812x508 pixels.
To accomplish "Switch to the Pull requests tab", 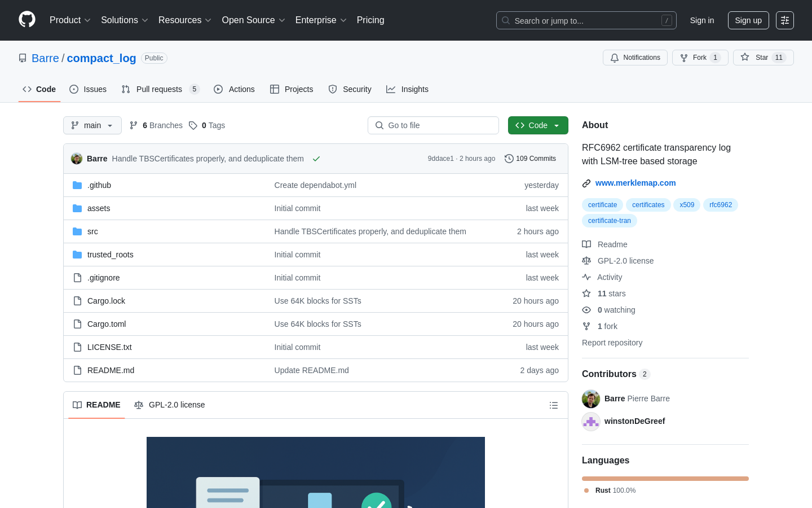I will pos(160,89).
